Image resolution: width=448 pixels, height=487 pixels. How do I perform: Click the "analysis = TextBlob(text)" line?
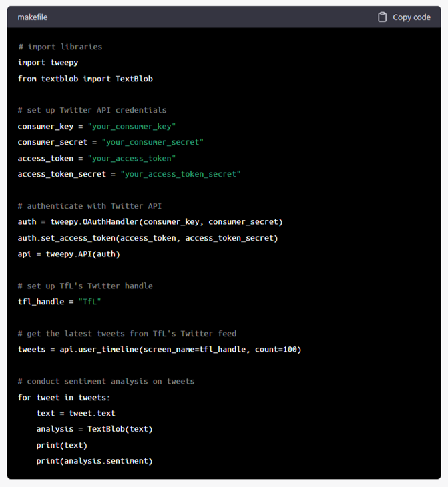coord(95,429)
